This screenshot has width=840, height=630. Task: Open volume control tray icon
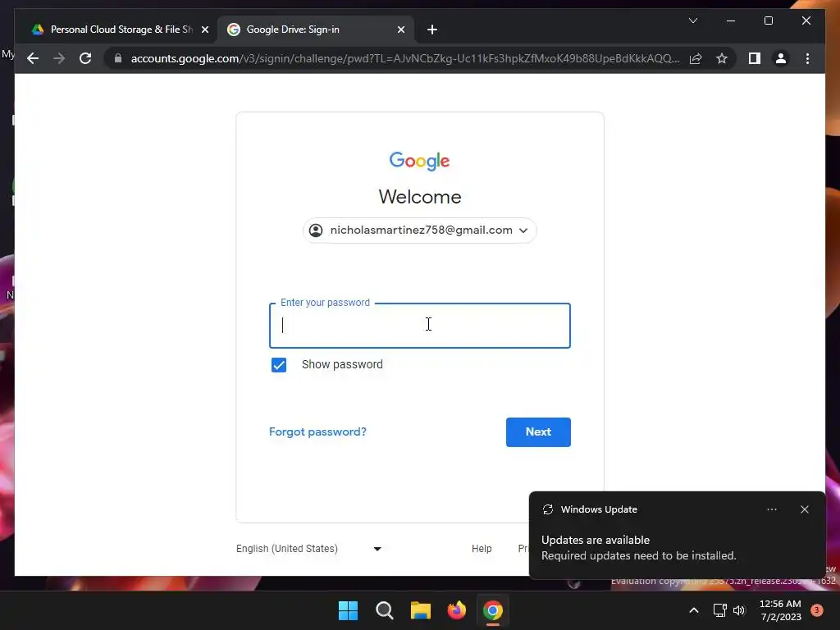[x=739, y=610]
